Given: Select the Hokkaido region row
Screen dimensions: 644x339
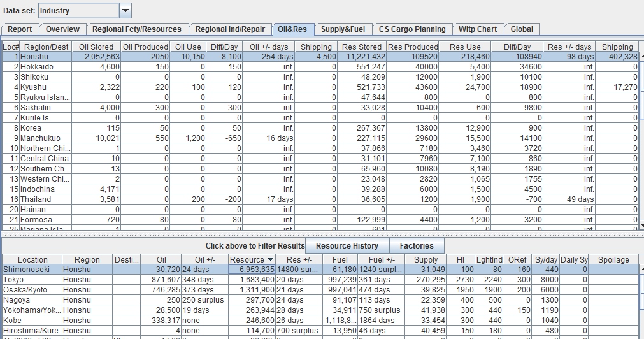Looking at the screenshot, I should [x=320, y=66].
